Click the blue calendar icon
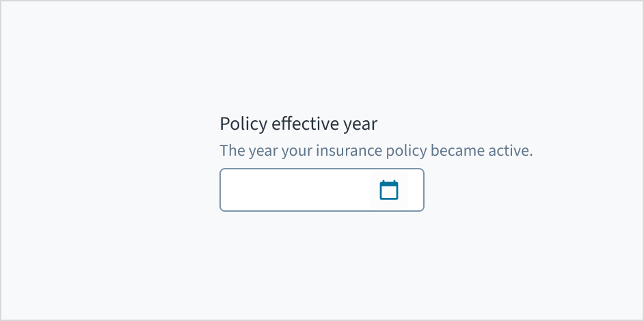Image resolution: width=644 pixels, height=321 pixels. pos(388,190)
